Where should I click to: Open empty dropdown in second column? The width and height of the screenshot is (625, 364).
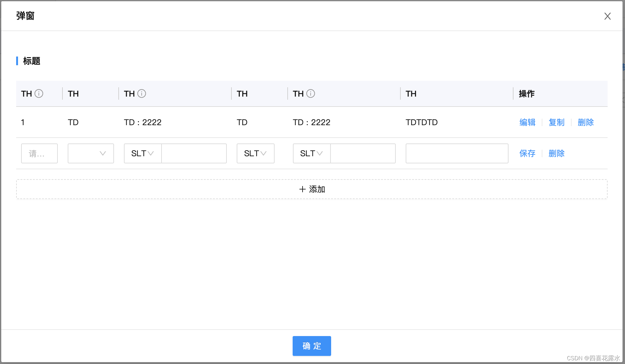(x=91, y=153)
